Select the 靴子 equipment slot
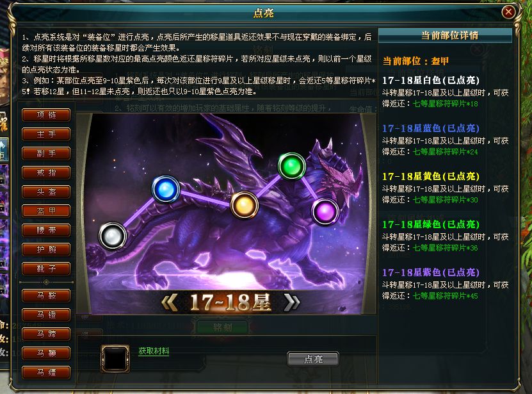This screenshot has height=394, width=532. (46, 268)
